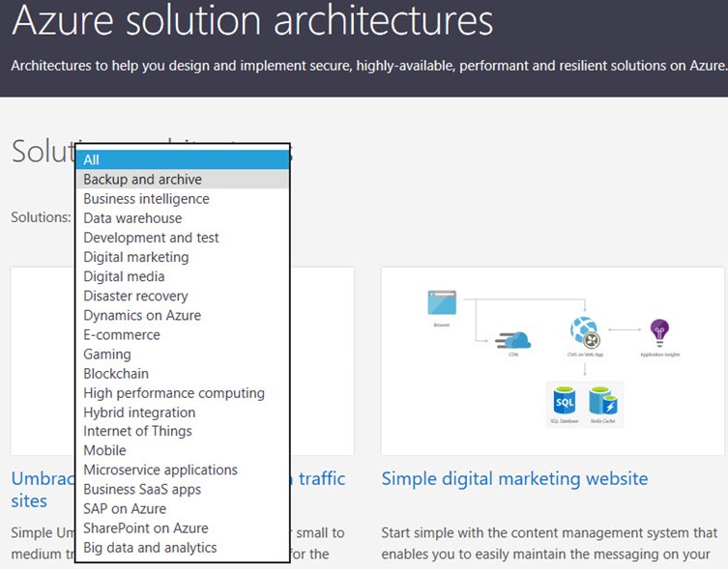Select 'All' in the solutions dropdown
The height and width of the screenshot is (569, 728).
(183, 159)
